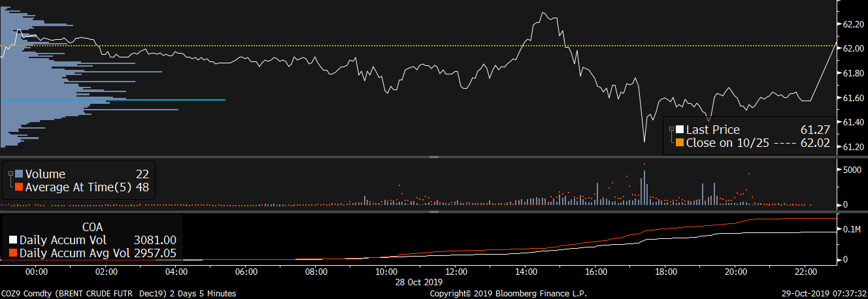868x299 pixels.
Task: Select the blue-gray Volume legend swatch
Action: point(19,174)
